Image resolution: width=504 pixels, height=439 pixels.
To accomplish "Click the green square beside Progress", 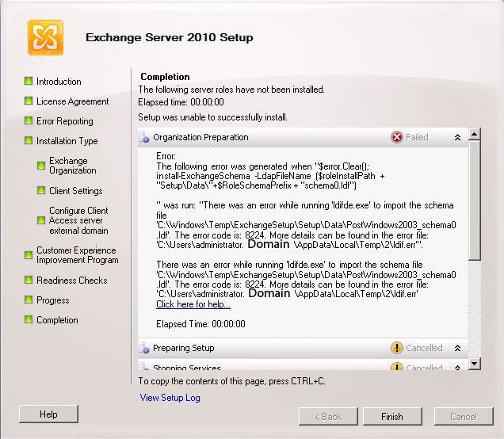I will coord(29,300).
